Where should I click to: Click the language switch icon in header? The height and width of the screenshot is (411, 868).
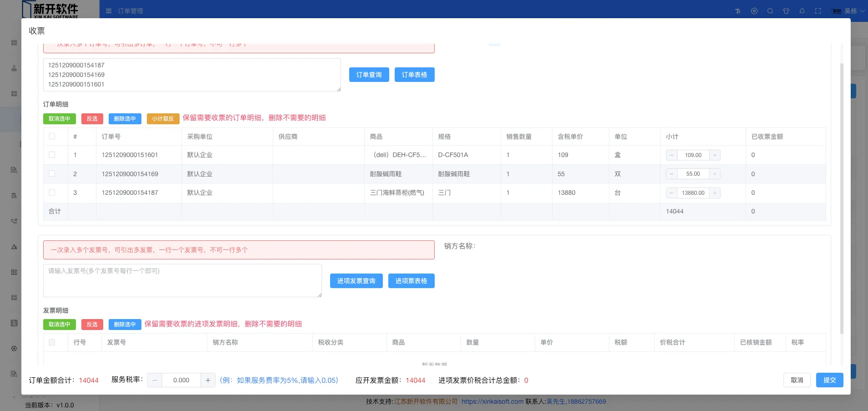pyautogui.click(x=754, y=11)
